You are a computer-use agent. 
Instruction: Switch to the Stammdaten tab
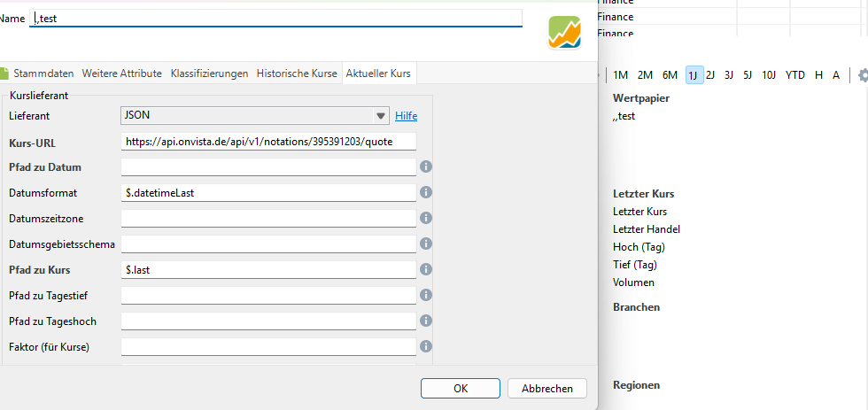45,73
